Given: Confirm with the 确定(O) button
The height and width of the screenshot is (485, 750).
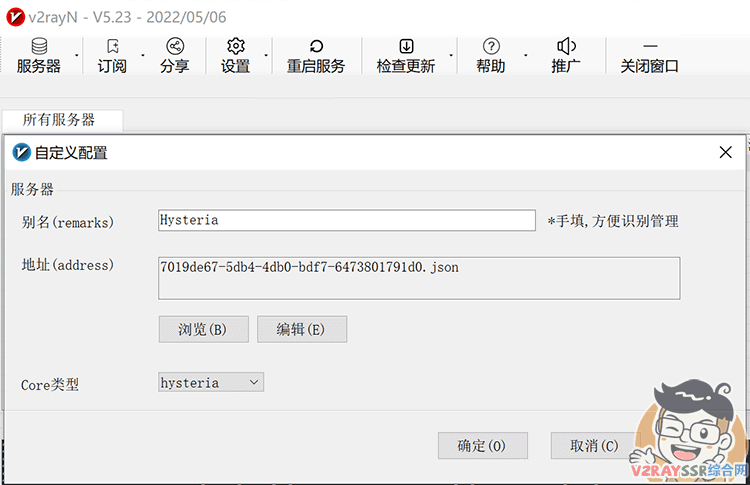Looking at the screenshot, I should pos(482,445).
